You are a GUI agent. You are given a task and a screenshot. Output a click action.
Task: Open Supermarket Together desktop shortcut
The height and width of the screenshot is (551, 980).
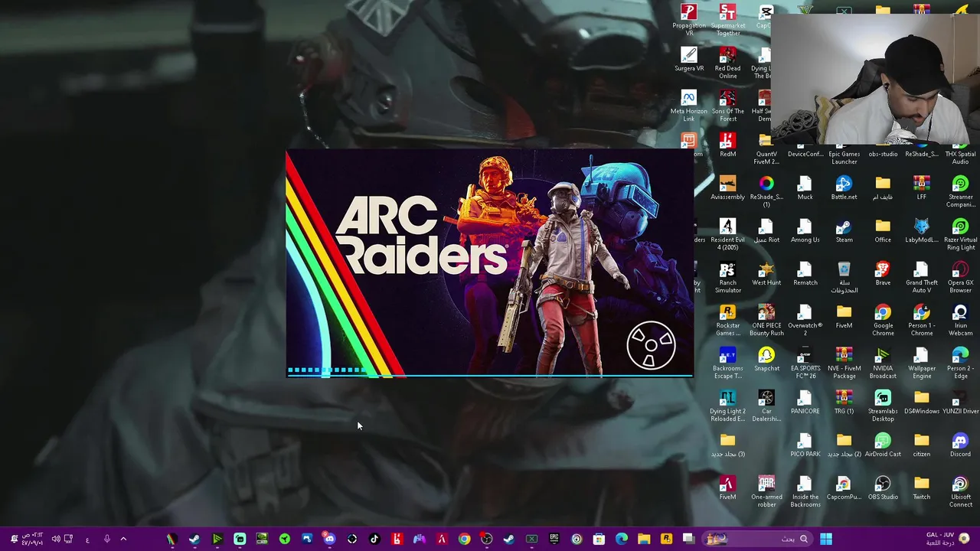click(727, 19)
